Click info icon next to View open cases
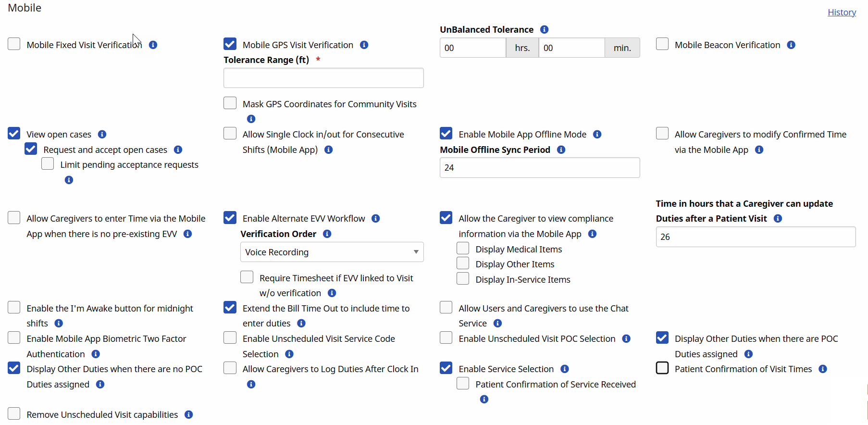The image size is (868, 425). [102, 135]
